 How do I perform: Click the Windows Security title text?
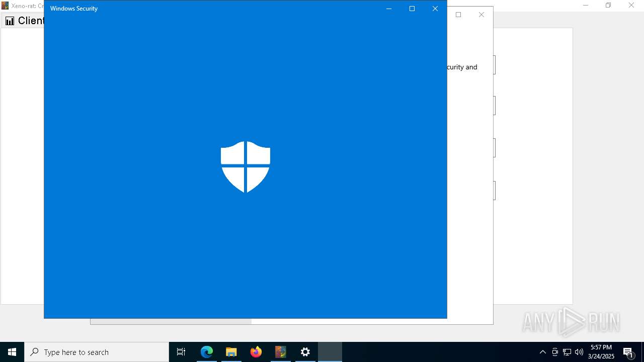click(x=74, y=9)
